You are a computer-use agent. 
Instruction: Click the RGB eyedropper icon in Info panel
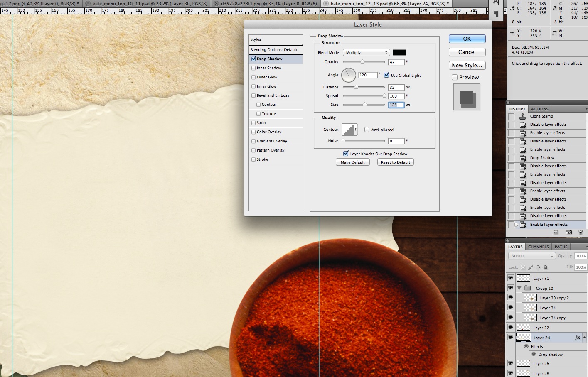click(x=512, y=7)
